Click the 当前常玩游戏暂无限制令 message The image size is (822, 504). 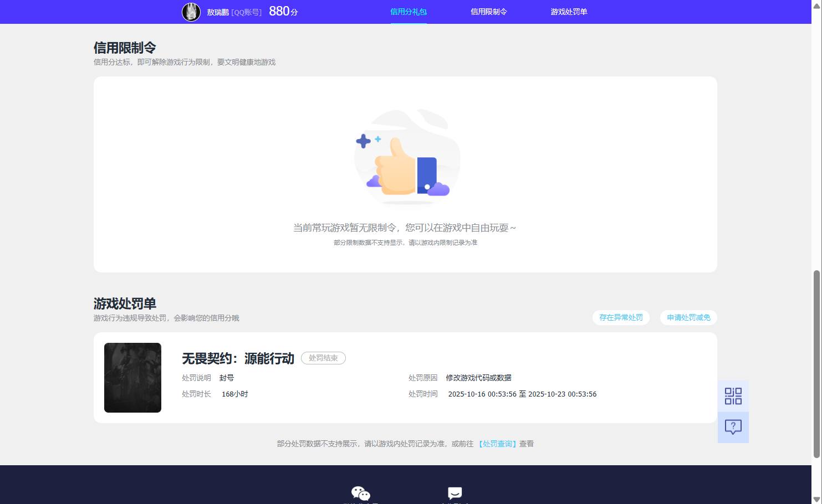coord(405,228)
